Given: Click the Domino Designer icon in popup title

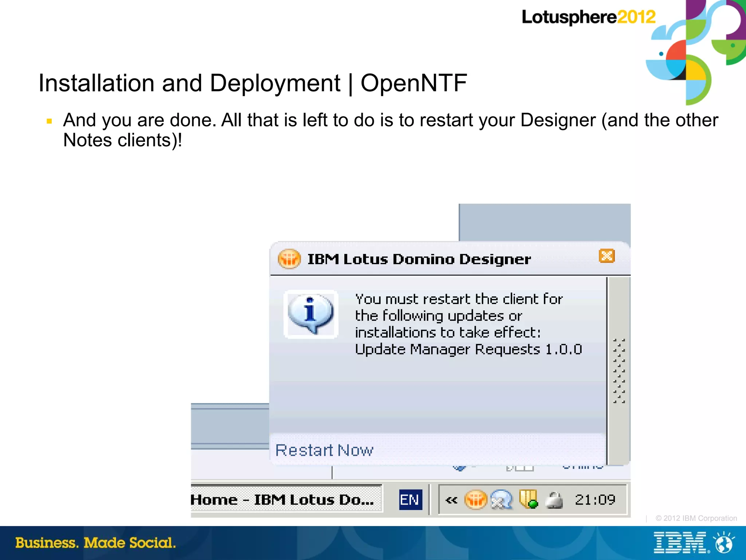Looking at the screenshot, I should pos(289,259).
